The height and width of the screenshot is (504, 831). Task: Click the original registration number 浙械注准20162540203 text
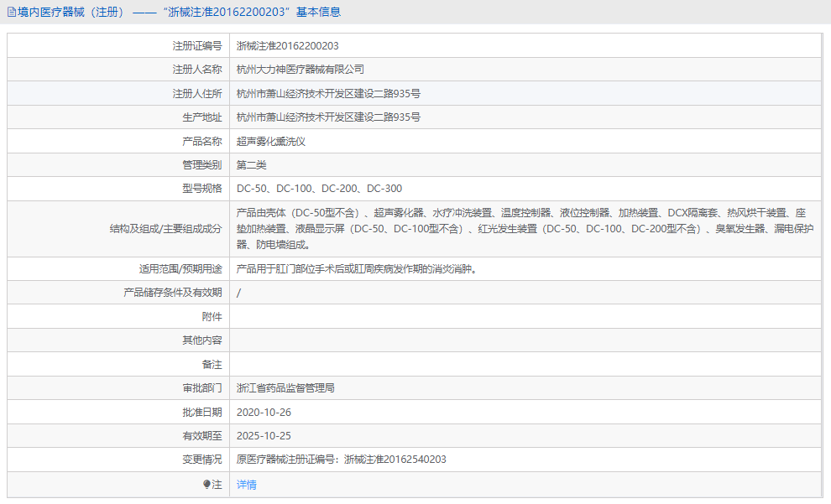coord(395,460)
